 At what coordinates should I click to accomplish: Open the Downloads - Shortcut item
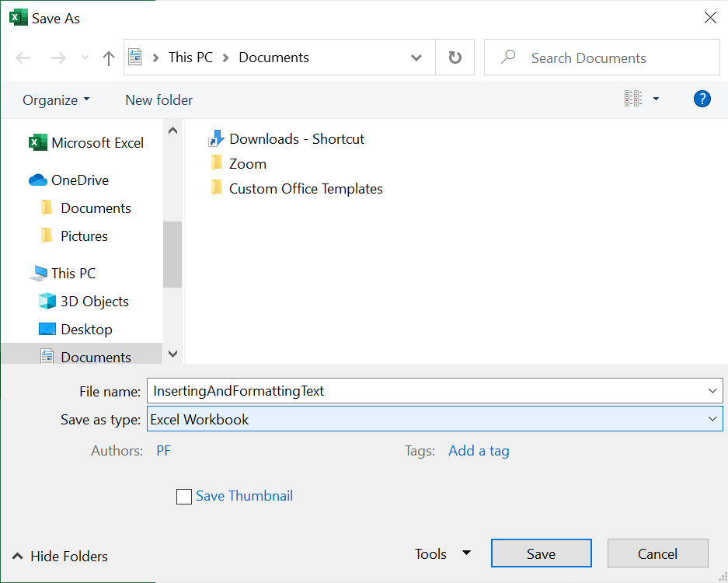296,139
